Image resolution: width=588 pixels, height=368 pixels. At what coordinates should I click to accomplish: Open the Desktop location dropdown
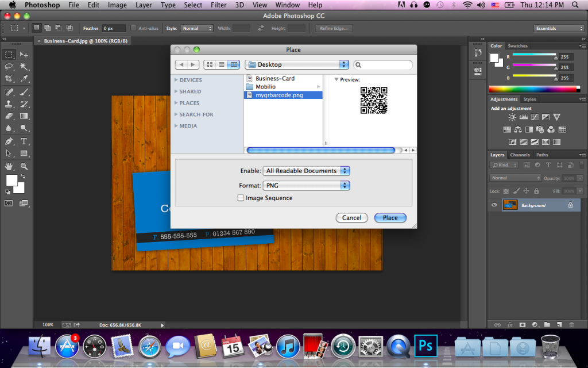297,65
